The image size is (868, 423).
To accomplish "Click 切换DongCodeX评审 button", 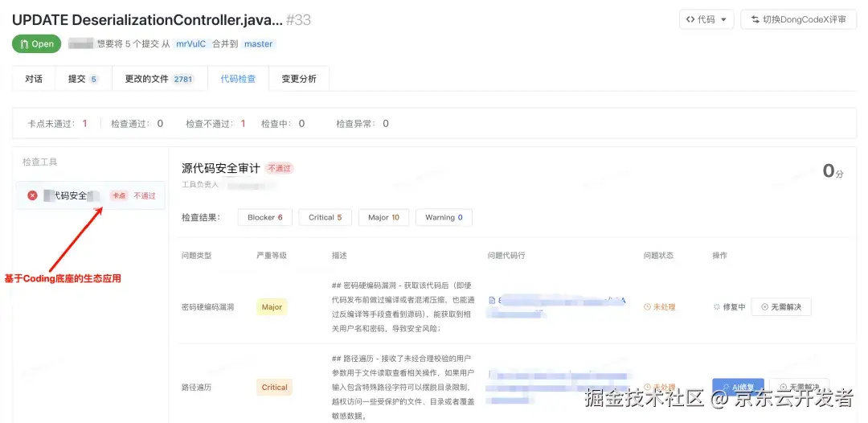I will 798,19.
